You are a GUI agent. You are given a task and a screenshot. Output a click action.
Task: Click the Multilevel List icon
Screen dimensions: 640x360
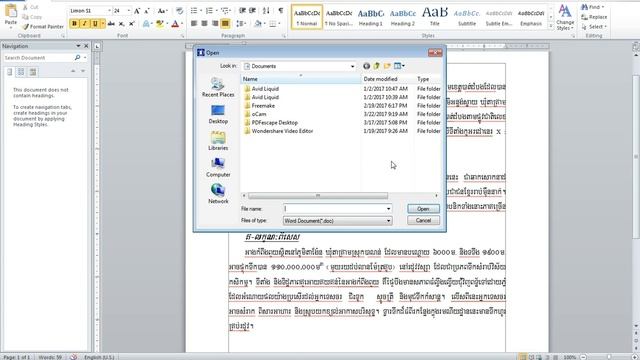[225, 11]
